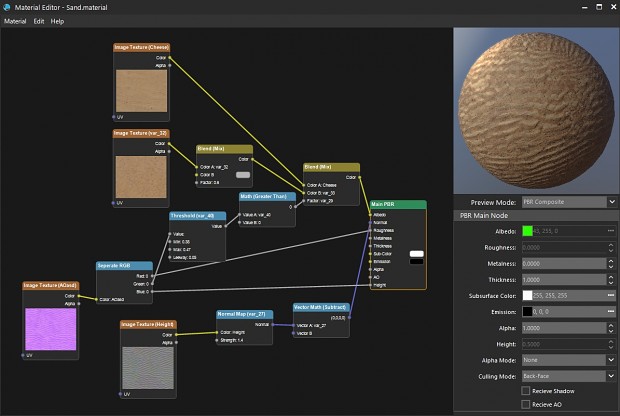Open the Culling Mode dropdown
Image resolution: width=620 pixels, height=416 pixels.
[x=569, y=376]
